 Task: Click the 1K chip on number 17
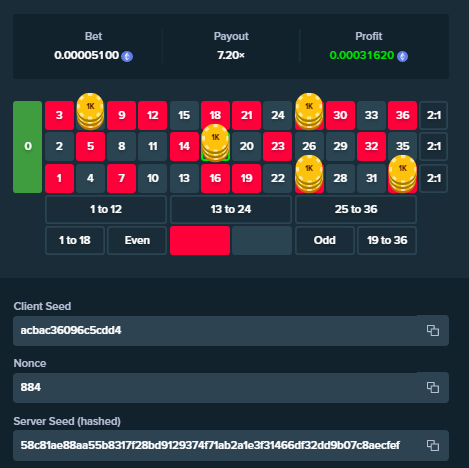coord(215,143)
